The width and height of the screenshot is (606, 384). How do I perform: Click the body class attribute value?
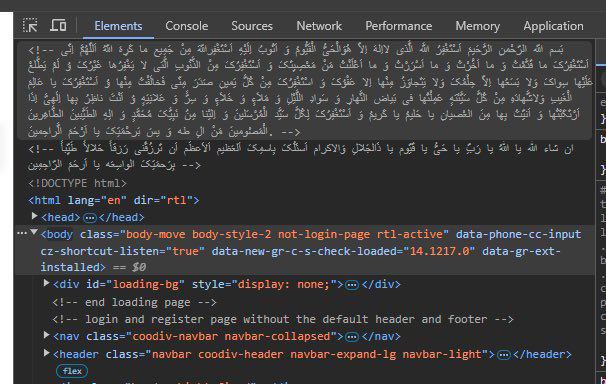[284, 234]
